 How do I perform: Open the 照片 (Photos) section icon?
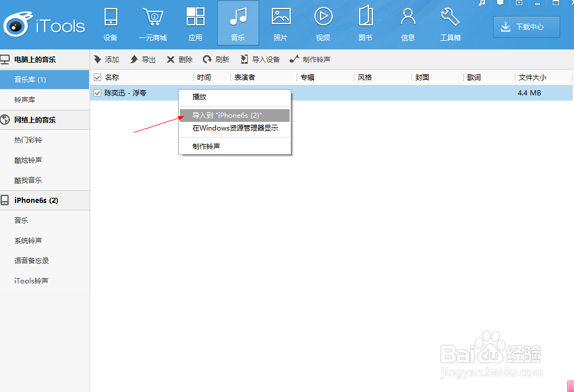(281, 17)
